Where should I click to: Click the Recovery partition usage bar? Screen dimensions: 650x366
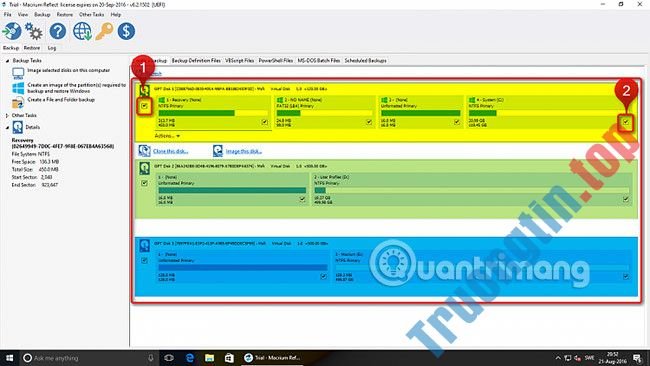[213, 113]
